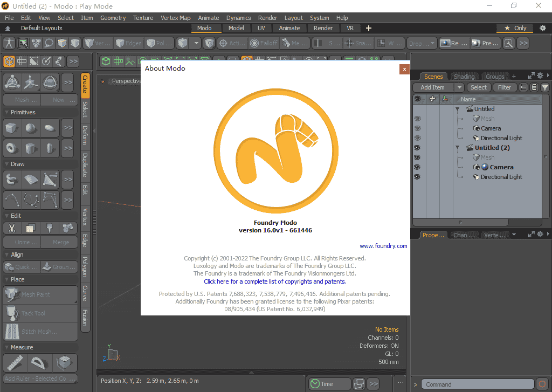
Task: Select the Sphere primitive tool
Action: (31, 128)
